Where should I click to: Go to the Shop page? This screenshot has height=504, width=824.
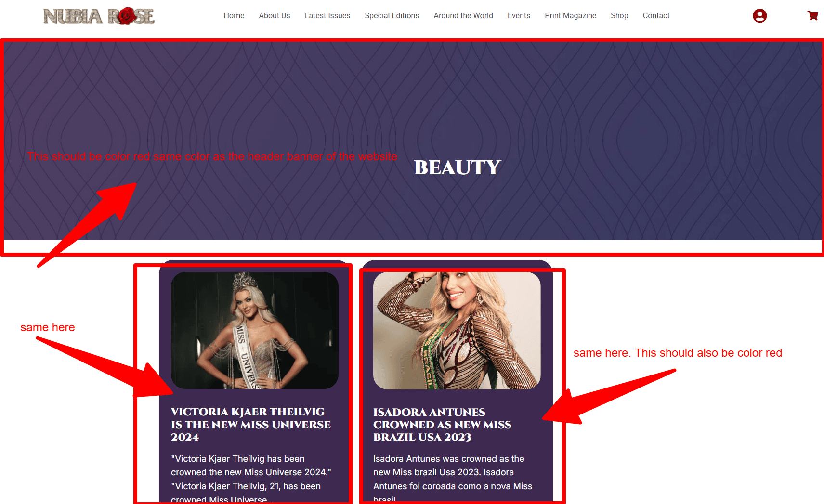click(619, 16)
